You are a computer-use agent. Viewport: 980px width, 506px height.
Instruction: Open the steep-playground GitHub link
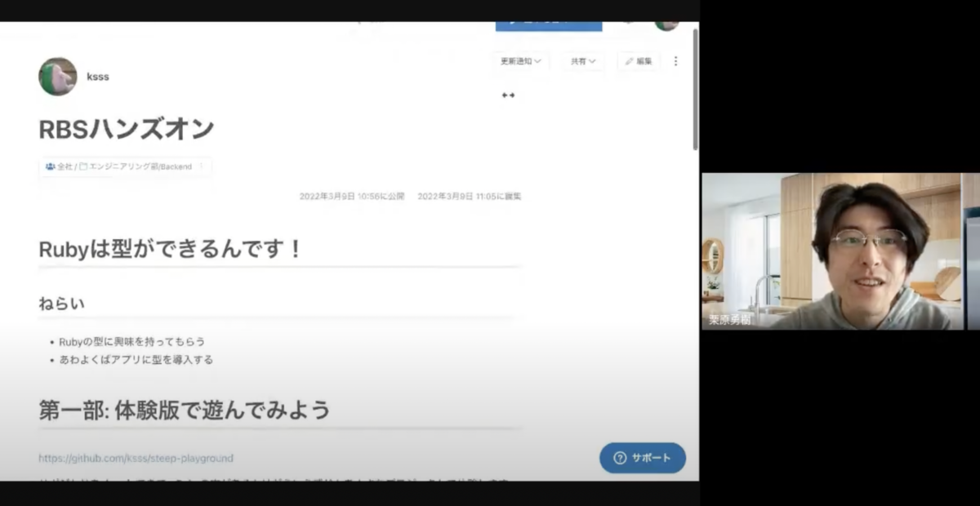coord(136,459)
